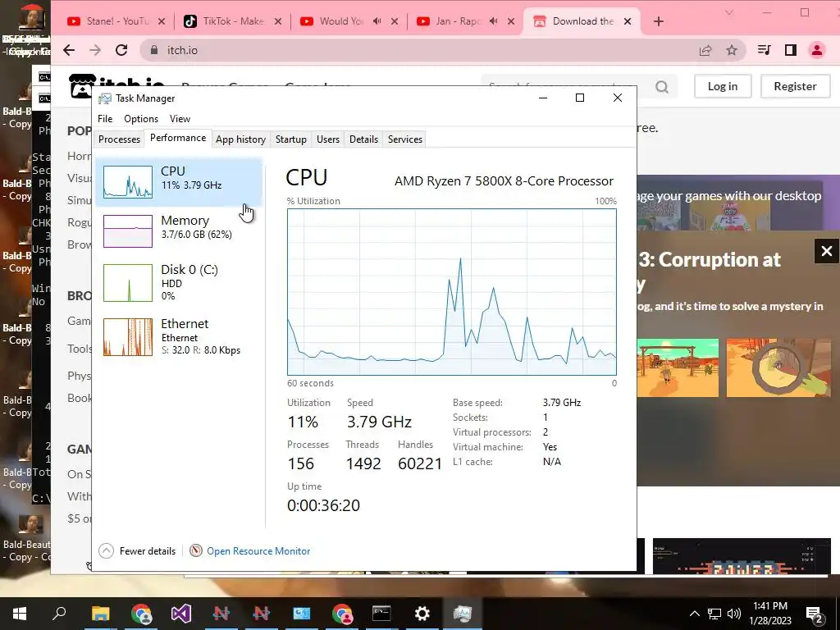Screen dimensions: 840x630
Task: Select the Memory performance graph entry
Action: [x=179, y=231]
